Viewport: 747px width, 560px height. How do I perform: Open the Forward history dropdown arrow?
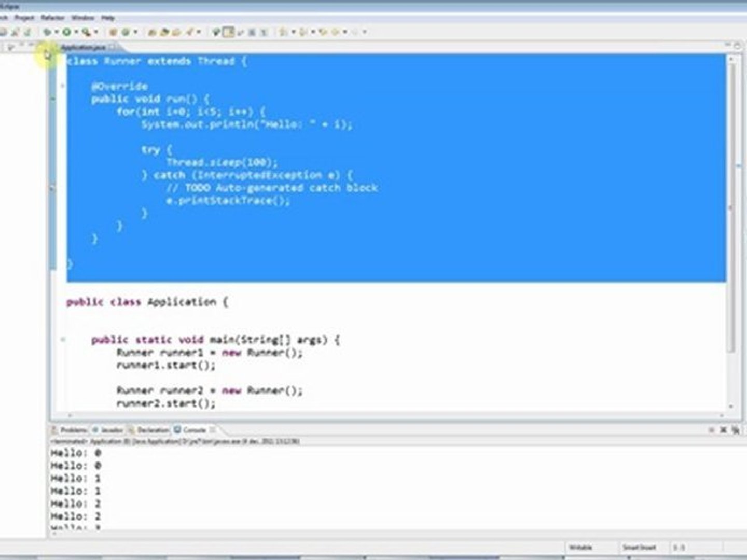pyautogui.click(x=365, y=32)
